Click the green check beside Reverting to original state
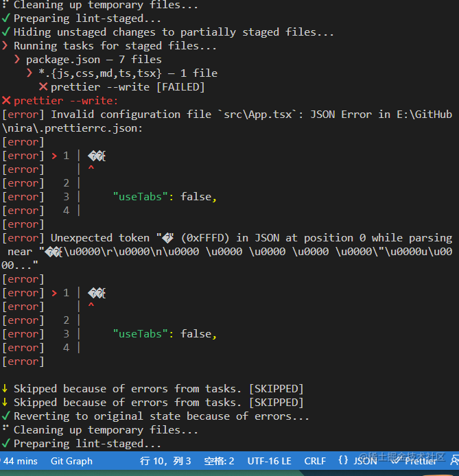The image size is (459, 476). pyautogui.click(x=5, y=416)
